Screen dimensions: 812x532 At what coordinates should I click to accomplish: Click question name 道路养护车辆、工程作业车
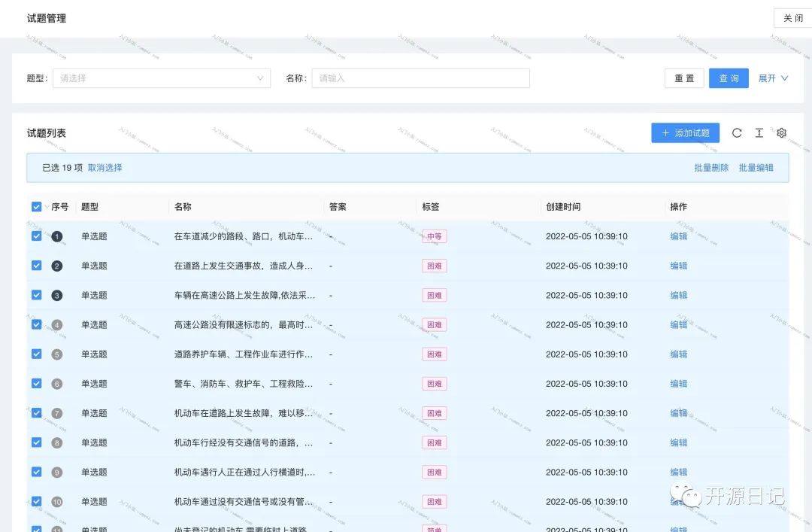pyautogui.click(x=244, y=354)
